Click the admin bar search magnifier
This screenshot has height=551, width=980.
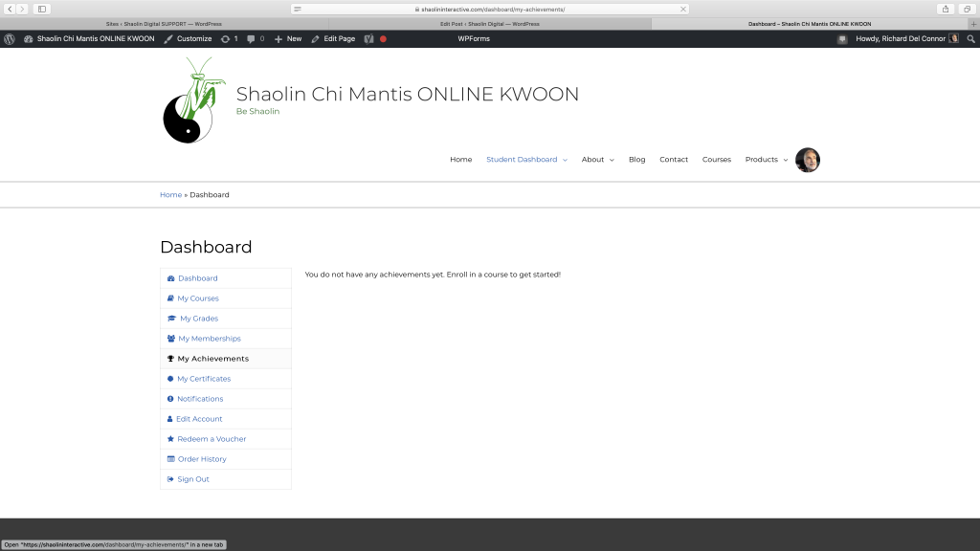[970, 38]
